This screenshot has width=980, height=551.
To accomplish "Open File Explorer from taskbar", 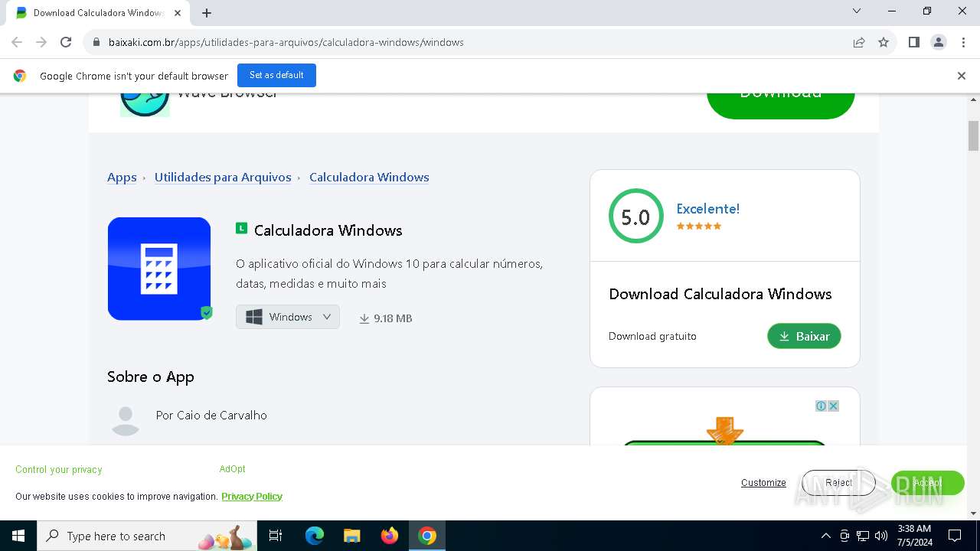I will tap(351, 536).
